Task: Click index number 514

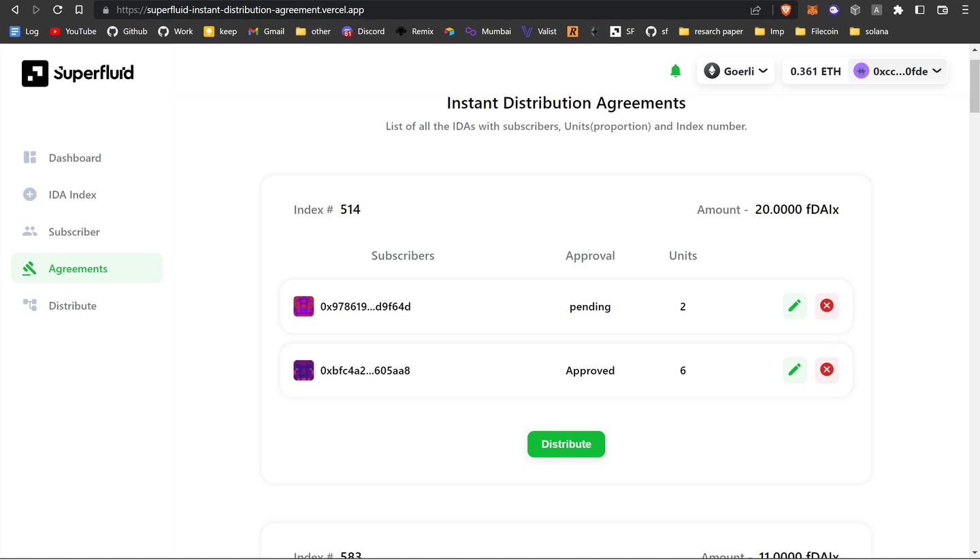Action: (350, 209)
